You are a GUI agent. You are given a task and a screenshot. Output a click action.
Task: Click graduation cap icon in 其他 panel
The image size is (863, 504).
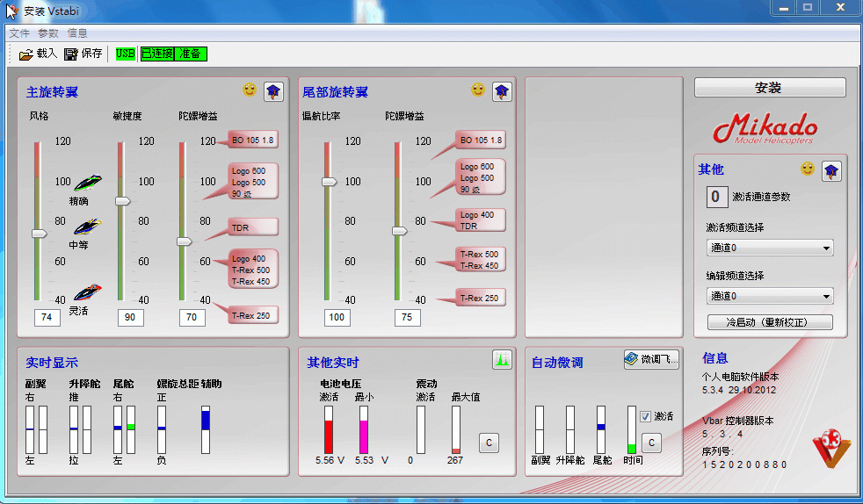pyautogui.click(x=830, y=170)
